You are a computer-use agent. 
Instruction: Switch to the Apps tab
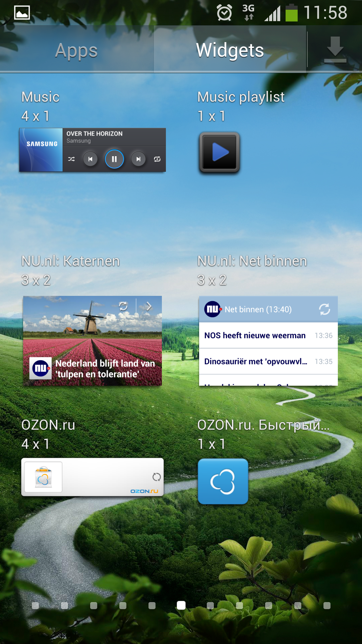[76, 50]
